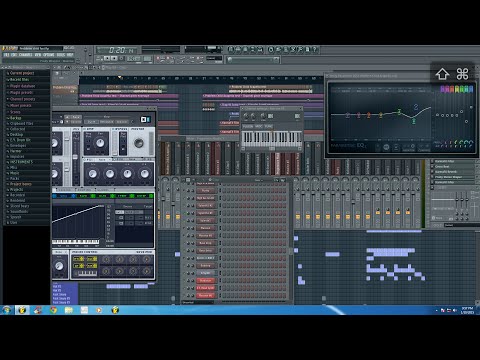Click the large macro knob in Massive
480x360 pixels.
pyautogui.click(x=139, y=143)
